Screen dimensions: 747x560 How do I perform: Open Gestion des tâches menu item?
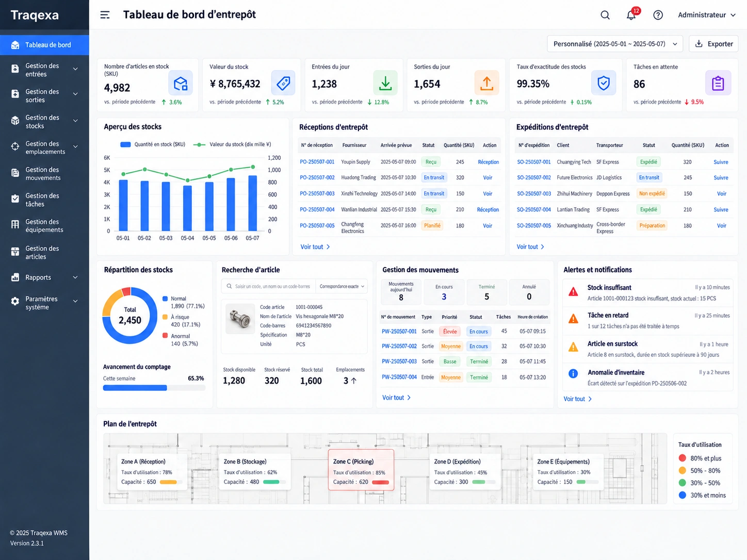(44, 200)
